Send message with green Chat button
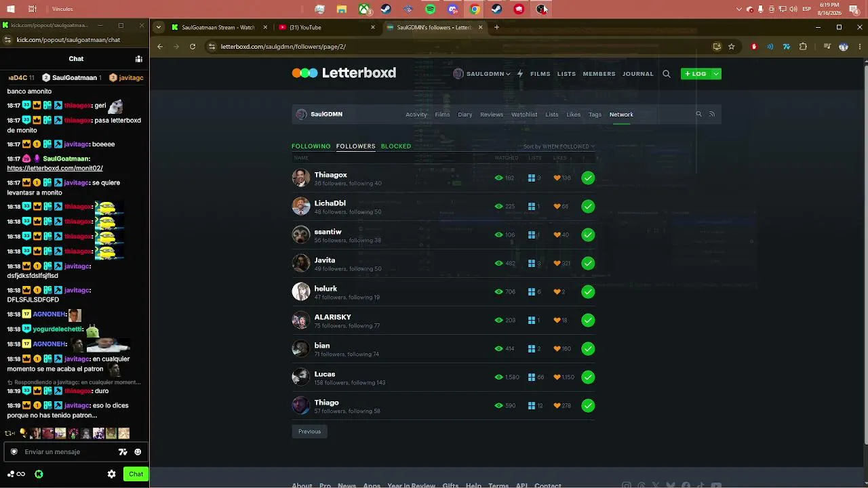 coord(136,474)
